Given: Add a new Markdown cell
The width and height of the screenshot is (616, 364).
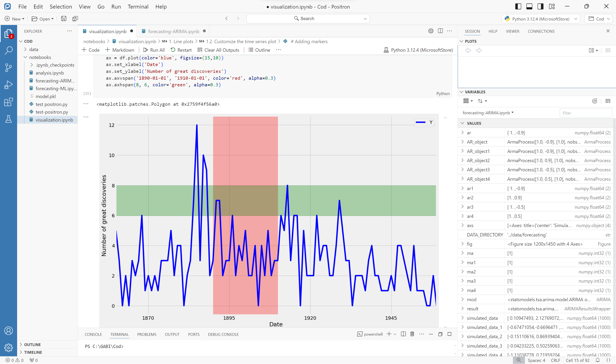Looking at the screenshot, I should [x=120, y=50].
